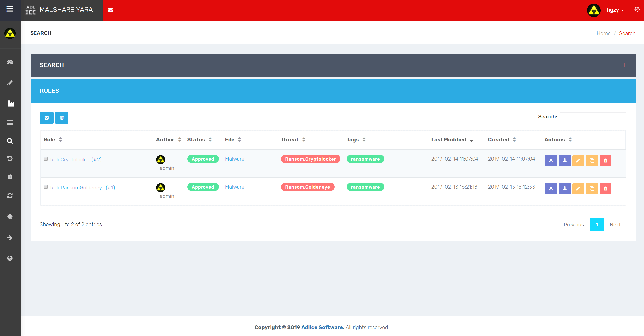Viewport: 644px width, 336px height.
Task: Check the RuleRansomGoldeneye row checkbox
Action: click(x=46, y=187)
